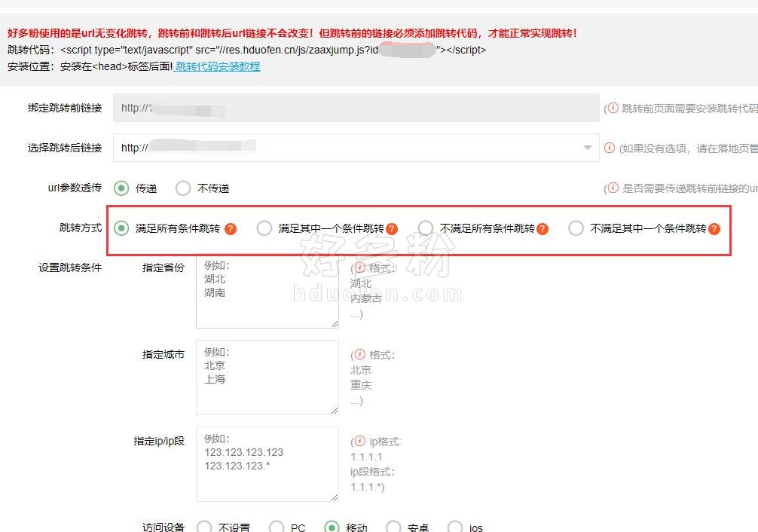Screen dimensions: 758x532
Task: Open the 跳转代码安装教程 tutorial link
Action: (x=217, y=67)
